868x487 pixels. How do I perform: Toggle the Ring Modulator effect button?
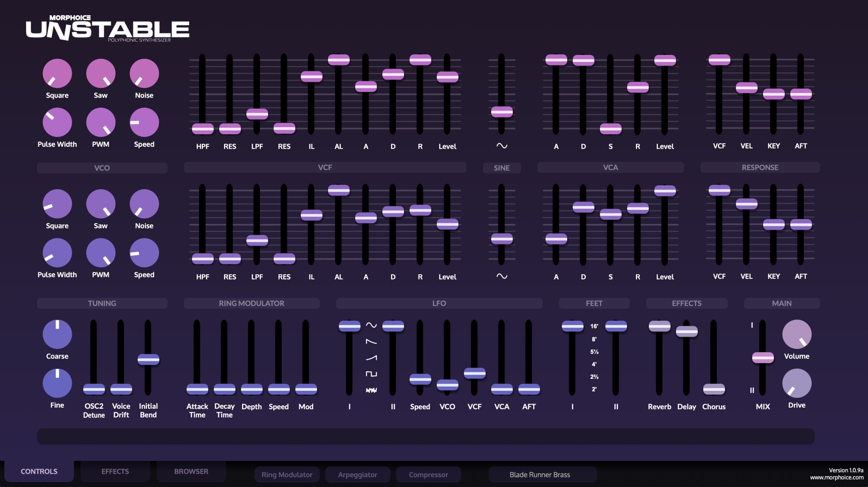(287, 474)
